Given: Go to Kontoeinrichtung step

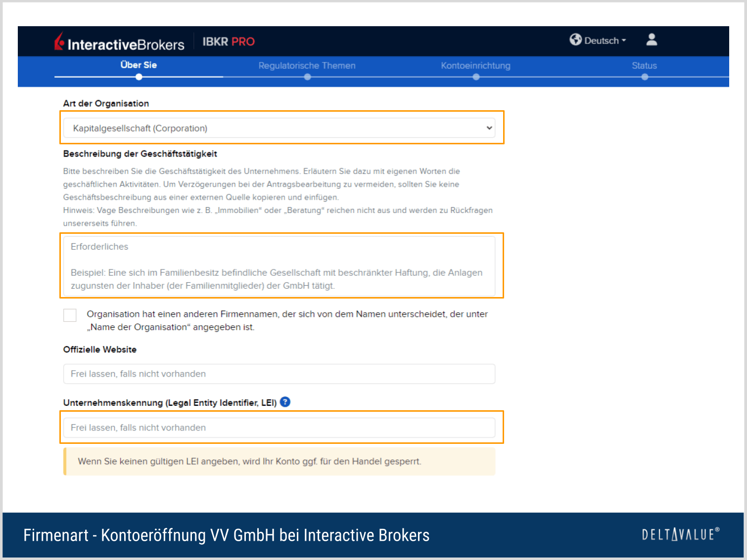Looking at the screenshot, I should [x=475, y=66].
